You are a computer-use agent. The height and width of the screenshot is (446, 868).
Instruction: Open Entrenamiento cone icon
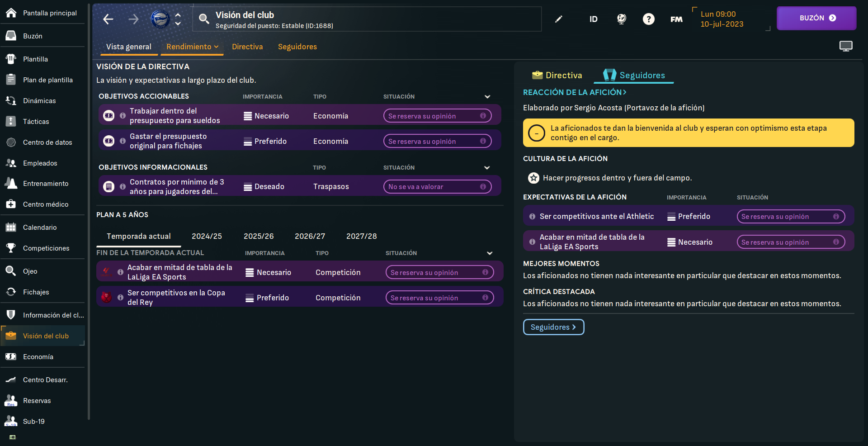click(11, 183)
